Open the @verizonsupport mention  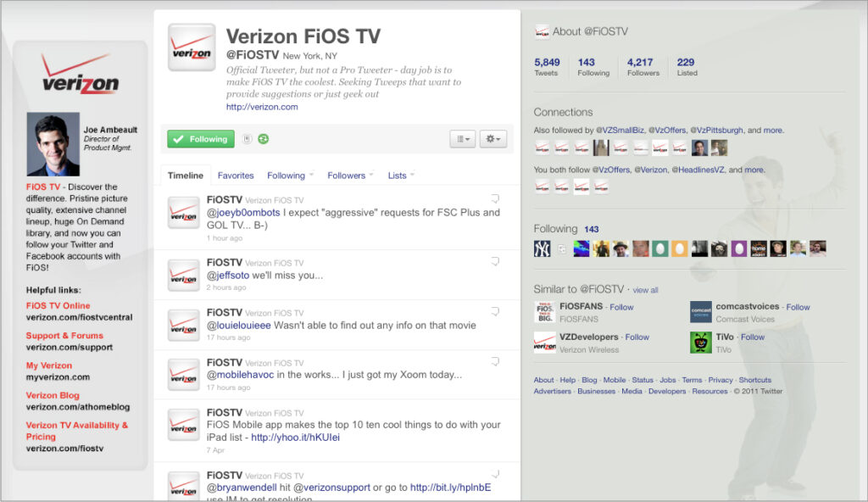(331, 488)
